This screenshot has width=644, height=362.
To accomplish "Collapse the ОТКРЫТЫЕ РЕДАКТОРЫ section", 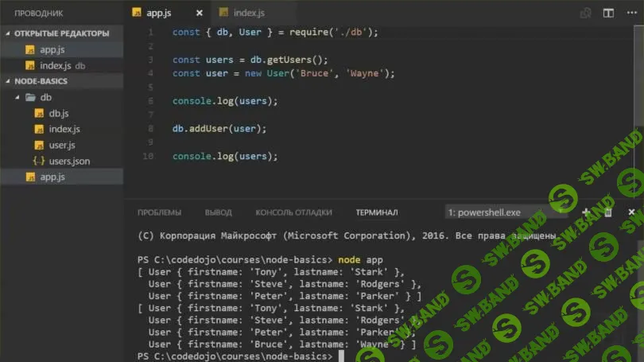I will pos(61,33).
